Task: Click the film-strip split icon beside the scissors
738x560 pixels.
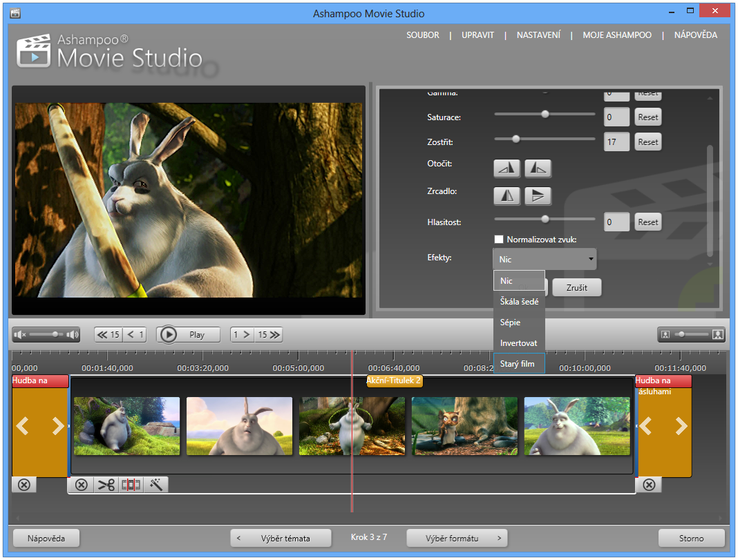Action: point(131,485)
